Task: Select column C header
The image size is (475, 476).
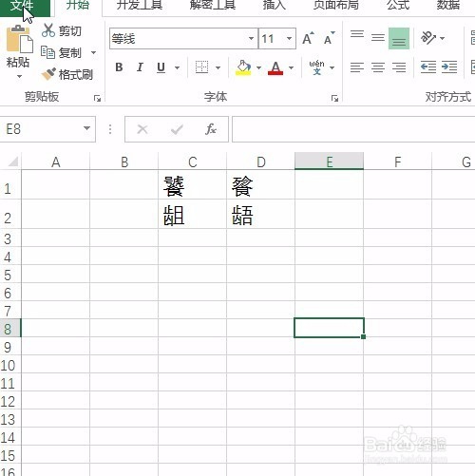Action: tap(193, 162)
